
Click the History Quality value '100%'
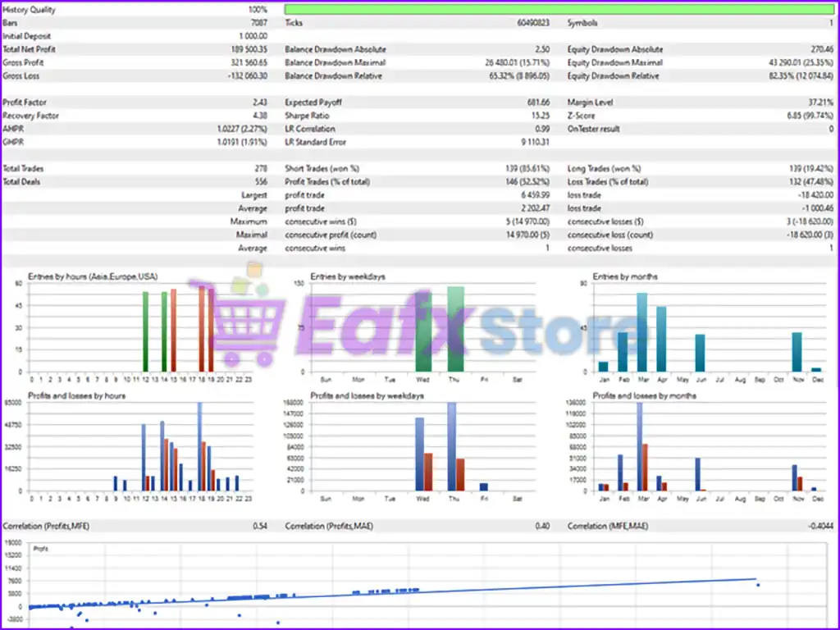click(258, 10)
